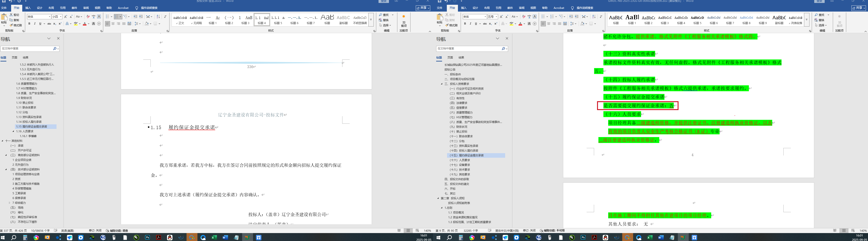Show paragraph marks in the left window

[165, 17]
